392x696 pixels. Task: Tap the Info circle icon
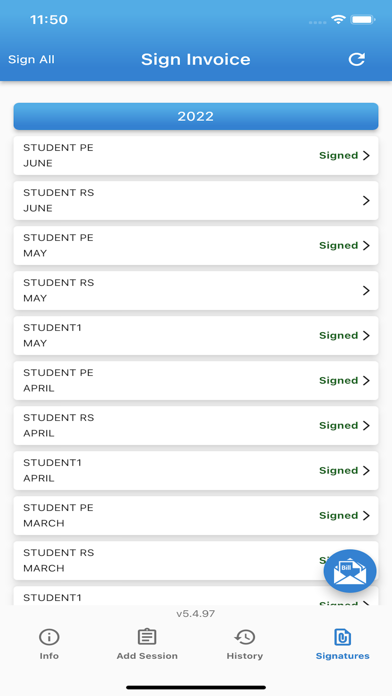click(49, 637)
